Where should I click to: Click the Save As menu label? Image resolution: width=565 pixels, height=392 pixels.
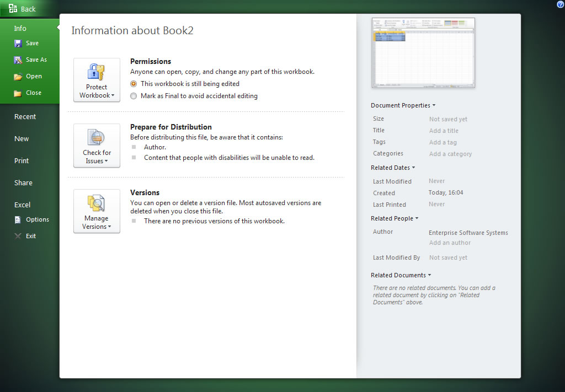(x=36, y=60)
